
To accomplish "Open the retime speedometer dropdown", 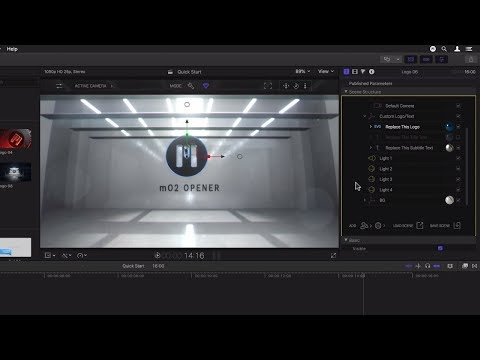I will [82, 256].
